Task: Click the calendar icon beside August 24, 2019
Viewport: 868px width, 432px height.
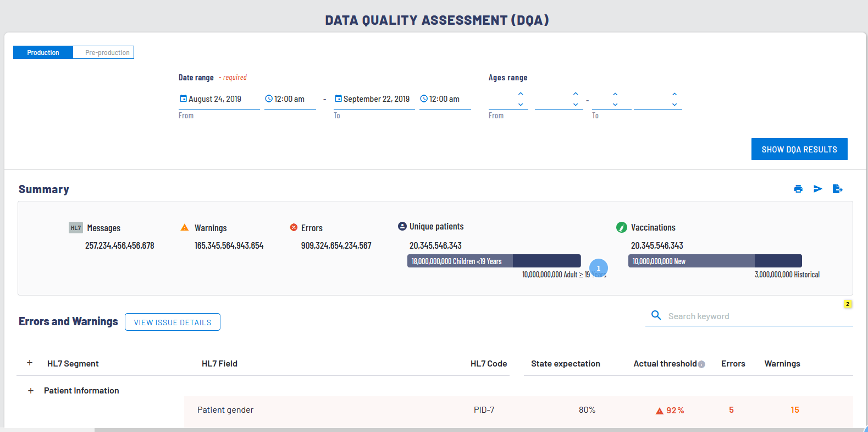Action: [x=183, y=99]
